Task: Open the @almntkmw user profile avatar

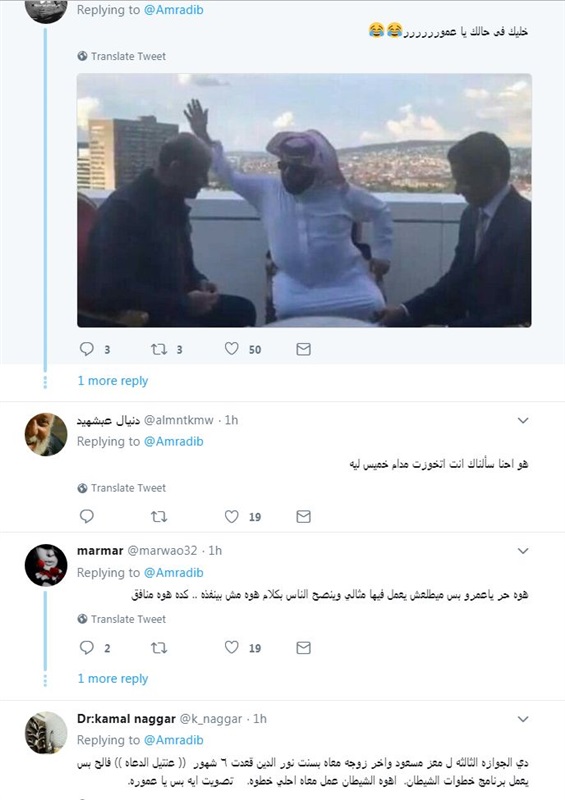Action: point(46,434)
